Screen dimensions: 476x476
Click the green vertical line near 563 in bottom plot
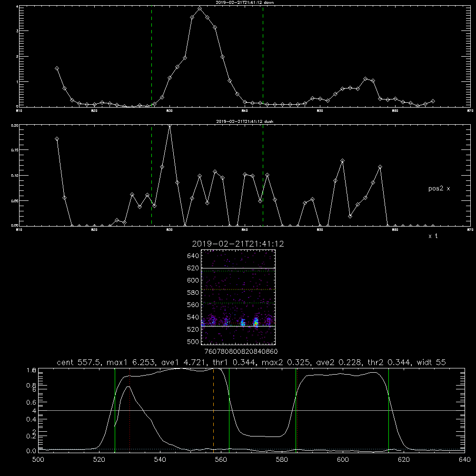click(x=229, y=410)
